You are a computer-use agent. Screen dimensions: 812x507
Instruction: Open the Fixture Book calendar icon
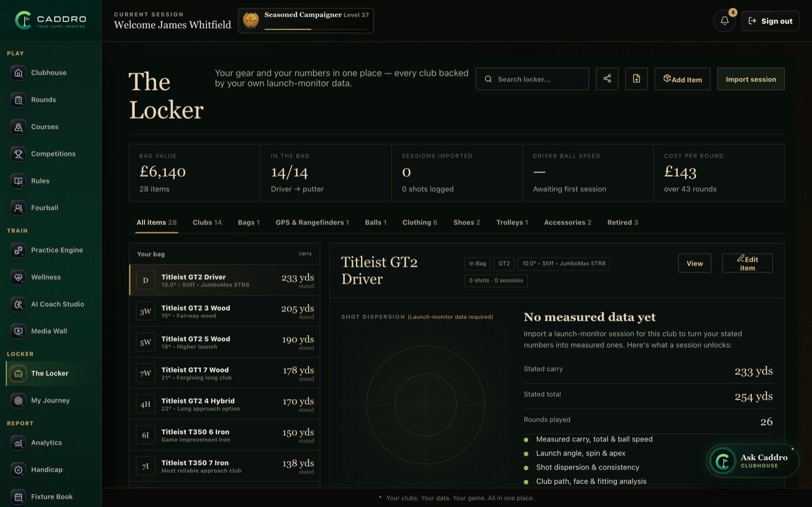[18, 497]
